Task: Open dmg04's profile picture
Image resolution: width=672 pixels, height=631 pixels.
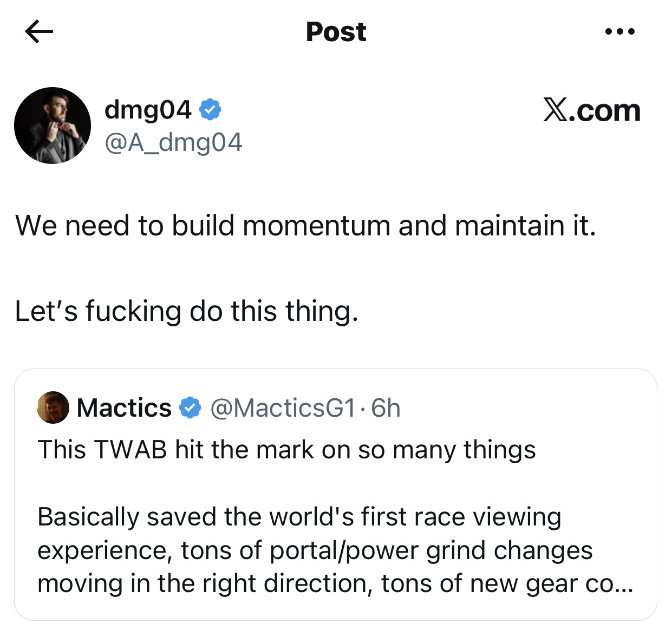Action: click(x=53, y=126)
